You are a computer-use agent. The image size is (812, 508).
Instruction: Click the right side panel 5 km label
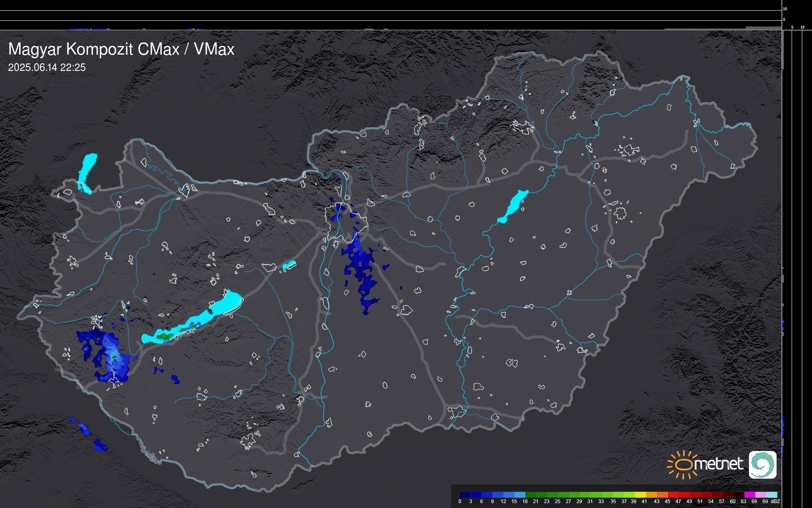(x=792, y=27)
